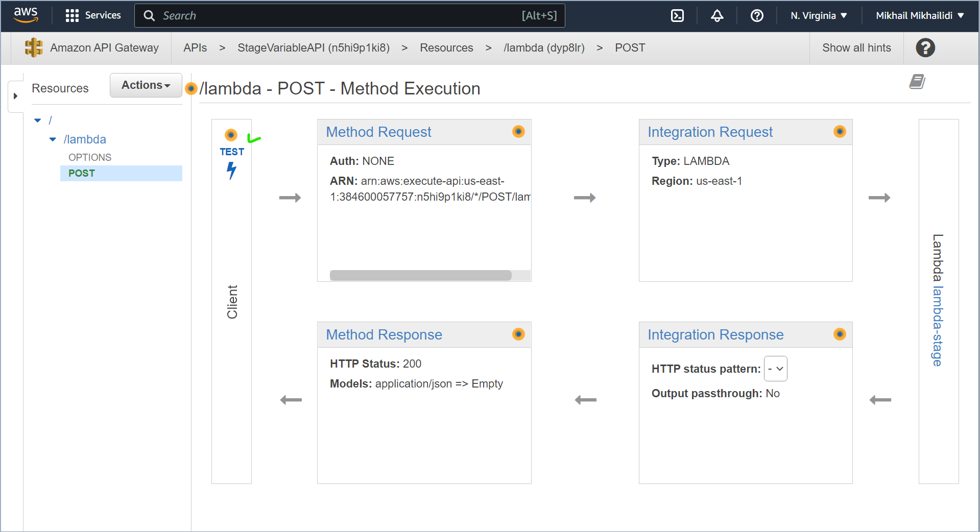Launch the CloudShell terminal icon
This screenshot has height=532, width=980.
677,15
